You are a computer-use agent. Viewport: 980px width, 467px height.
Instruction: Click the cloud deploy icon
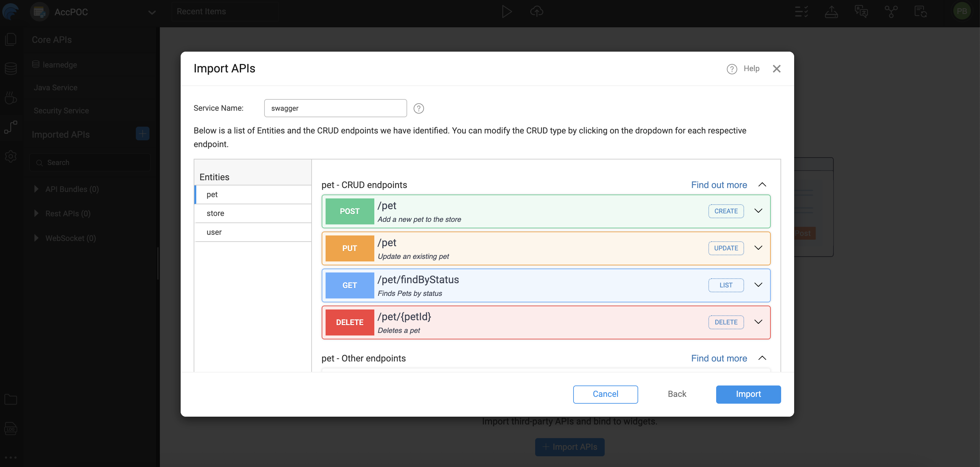pos(536,12)
